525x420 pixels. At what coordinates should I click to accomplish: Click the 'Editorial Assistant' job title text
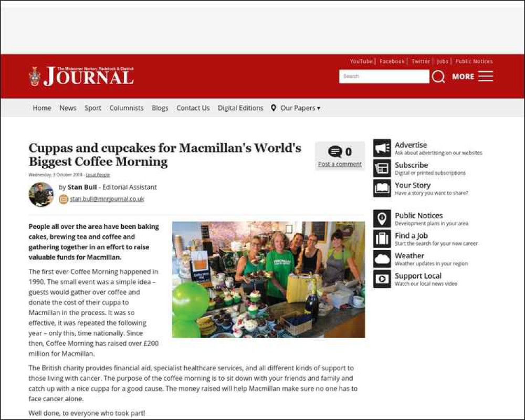click(130, 187)
